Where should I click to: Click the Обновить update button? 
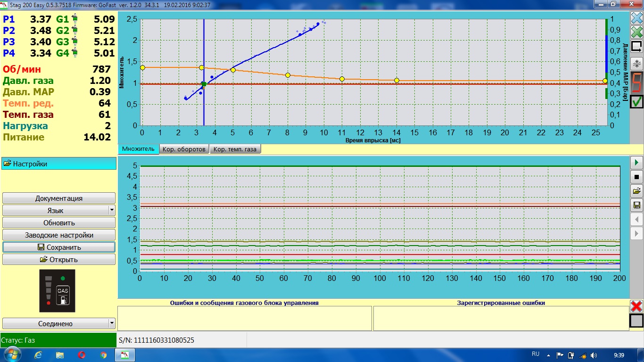pyautogui.click(x=59, y=223)
